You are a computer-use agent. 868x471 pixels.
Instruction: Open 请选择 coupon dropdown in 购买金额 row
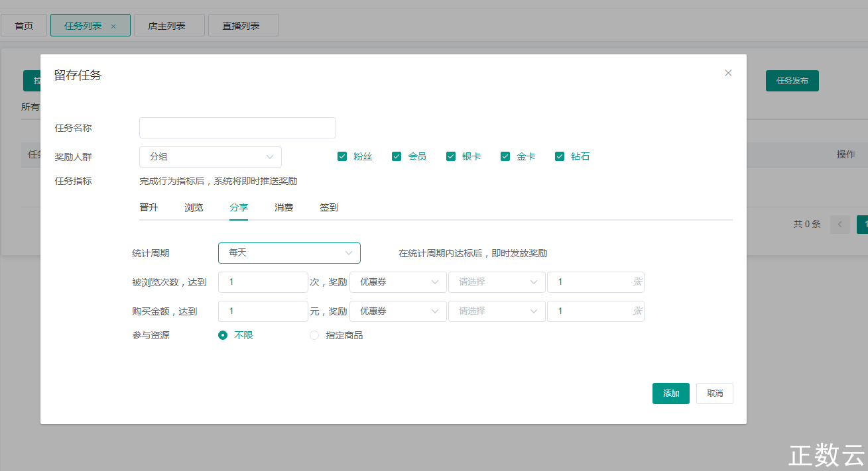pos(497,311)
